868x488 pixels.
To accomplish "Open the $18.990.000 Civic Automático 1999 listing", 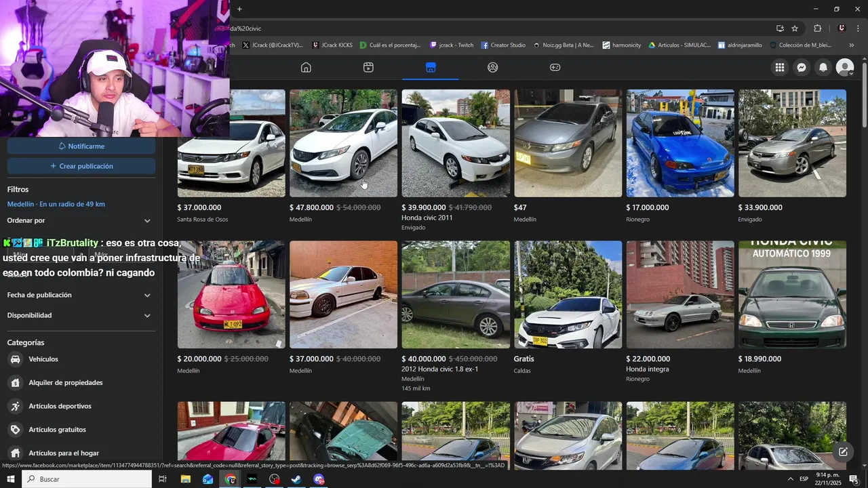I will [792, 308].
